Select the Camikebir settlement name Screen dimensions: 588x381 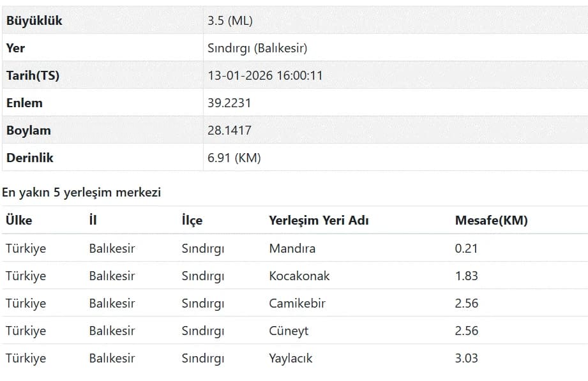(297, 303)
